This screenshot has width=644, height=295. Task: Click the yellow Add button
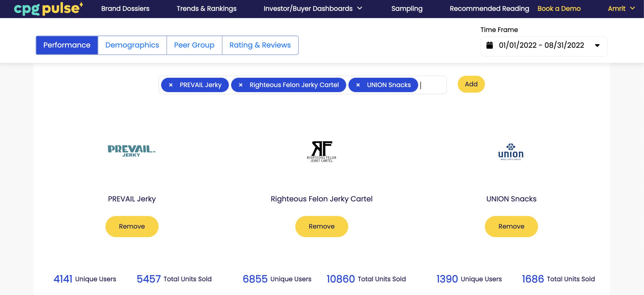(471, 84)
